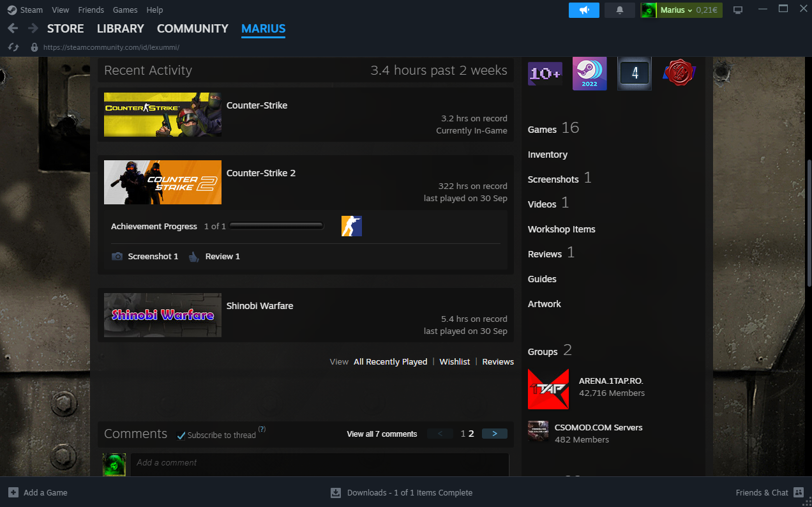Select comments page 1
The width and height of the screenshot is (812, 507).
tap(463, 434)
